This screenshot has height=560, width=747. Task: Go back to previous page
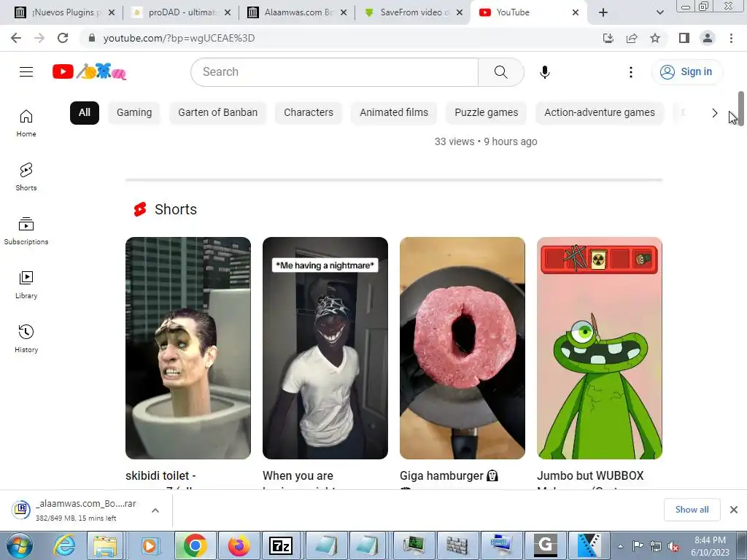16,38
